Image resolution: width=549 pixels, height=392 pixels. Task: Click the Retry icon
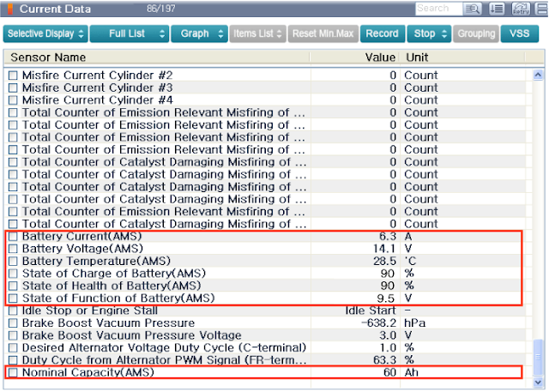point(521,9)
